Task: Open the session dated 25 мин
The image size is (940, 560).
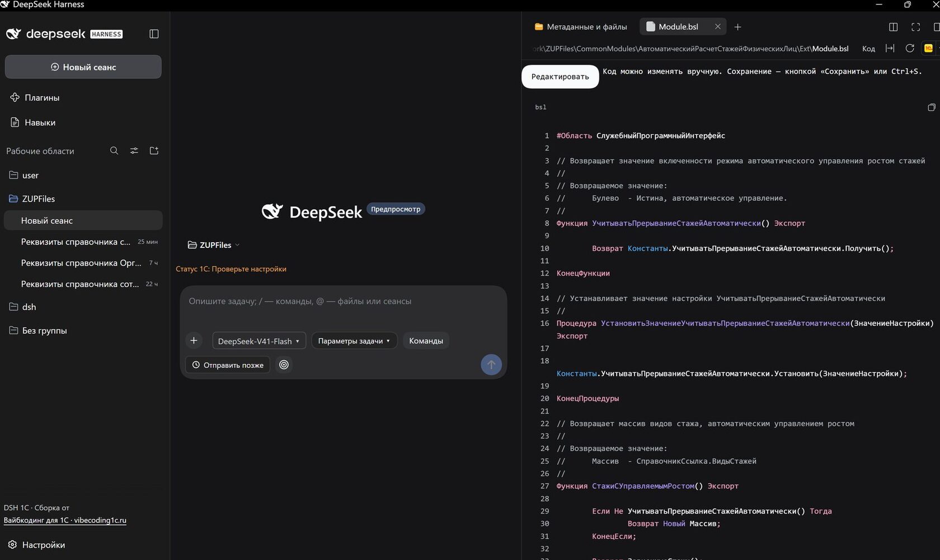Action: tap(83, 242)
